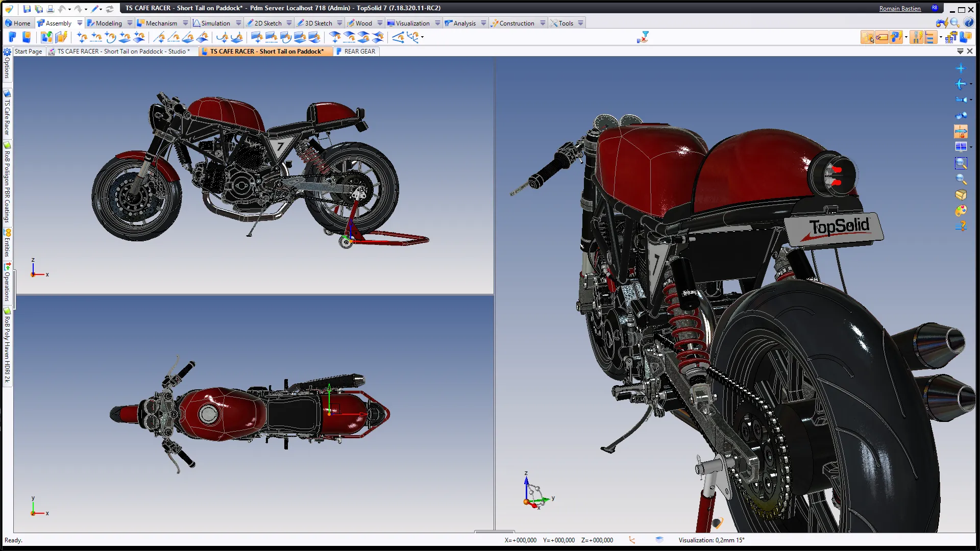This screenshot has height=551, width=980.
Task: Open the Start Page tab
Action: tap(28, 52)
